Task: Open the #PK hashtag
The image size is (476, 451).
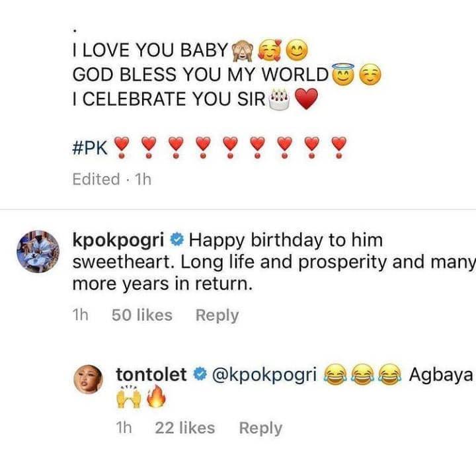Action: coord(90,144)
